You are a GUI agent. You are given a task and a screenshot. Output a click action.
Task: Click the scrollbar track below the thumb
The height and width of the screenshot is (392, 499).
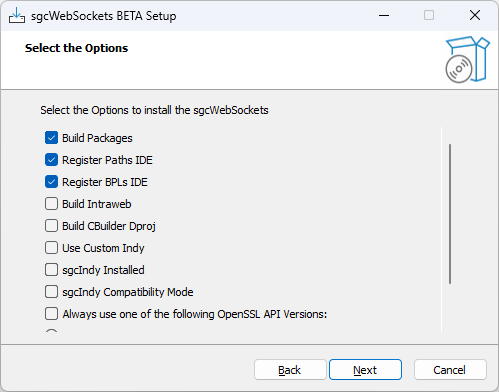pos(450,307)
